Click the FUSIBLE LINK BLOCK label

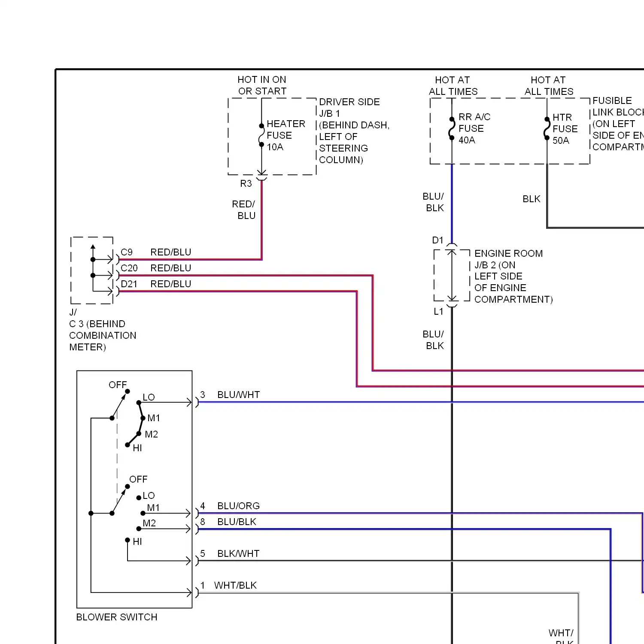pyautogui.click(x=618, y=124)
